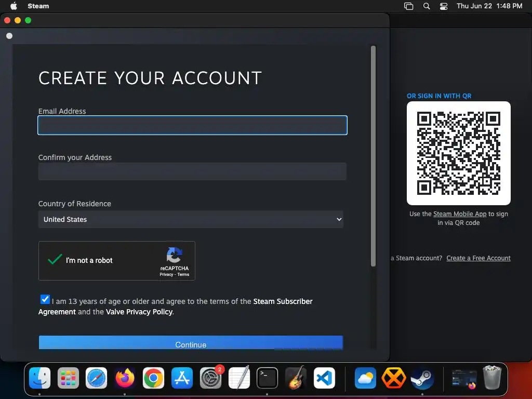Image resolution: width=532 pixels, height=399 pixels.
Task: Open Launchpad in the dock
Action: click(x=68, y=378)
